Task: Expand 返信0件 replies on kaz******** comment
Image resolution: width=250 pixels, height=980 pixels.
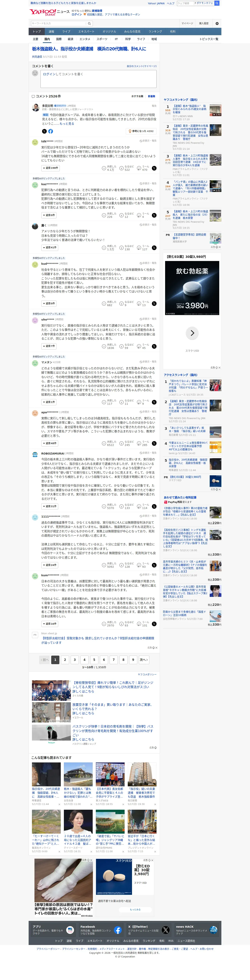Action: click(x=49, y=215)
